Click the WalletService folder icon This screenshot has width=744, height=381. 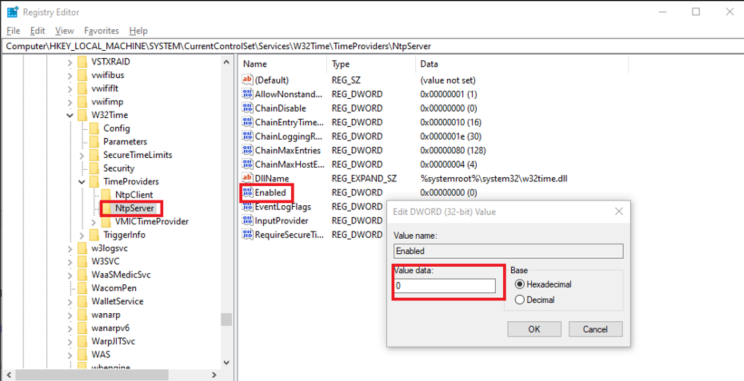[x=83, y=301]
